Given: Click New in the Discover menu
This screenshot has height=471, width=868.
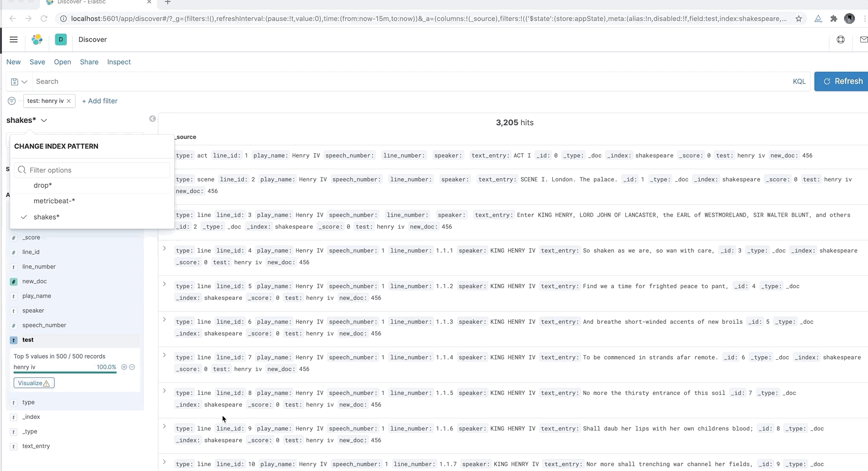Looking at the screenshot, I should [14, 62].
